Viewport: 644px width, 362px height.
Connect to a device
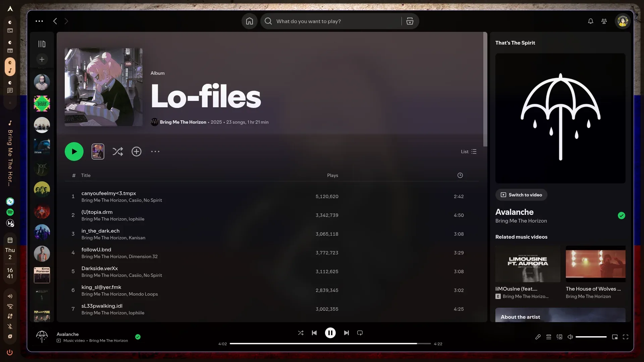point(559,337)
